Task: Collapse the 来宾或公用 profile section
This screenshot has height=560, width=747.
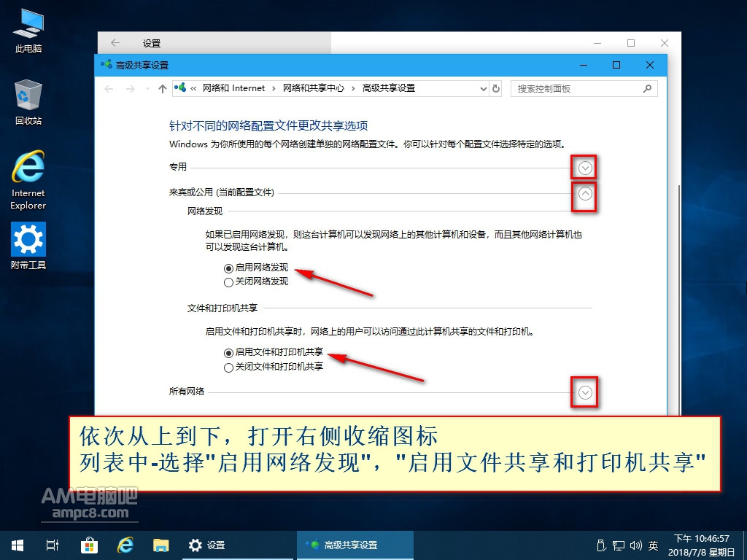Action: coord(585,193)
